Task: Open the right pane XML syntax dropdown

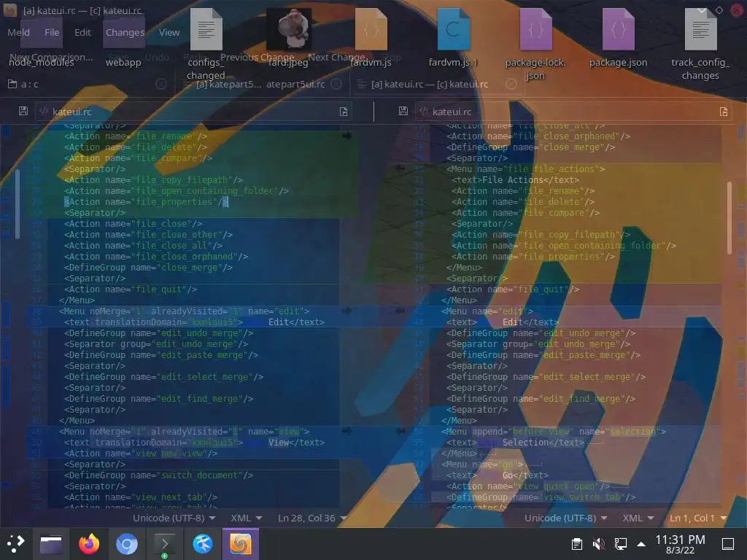Action: pyautogui.click(x=638, y=518)
